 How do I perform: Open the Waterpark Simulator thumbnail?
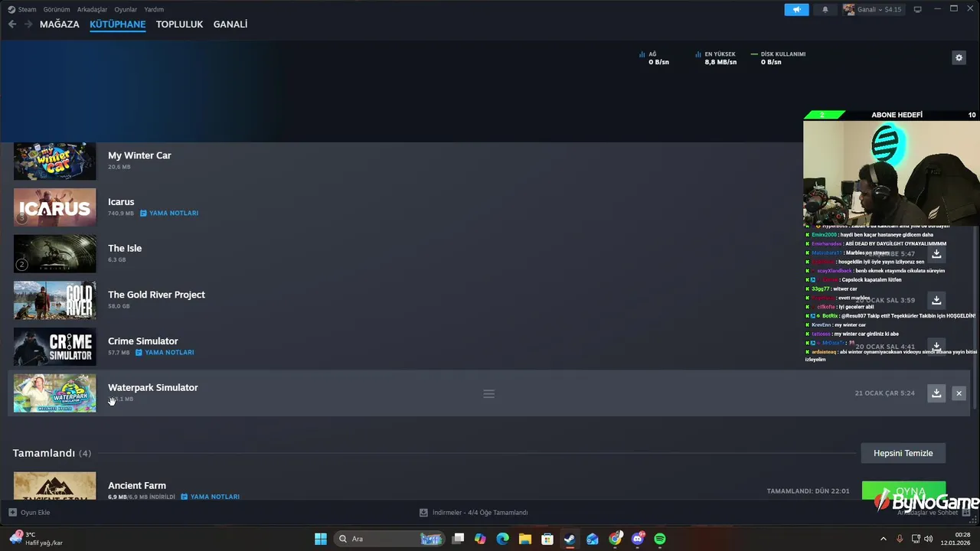pyautogui.click(x=55, y=393)
